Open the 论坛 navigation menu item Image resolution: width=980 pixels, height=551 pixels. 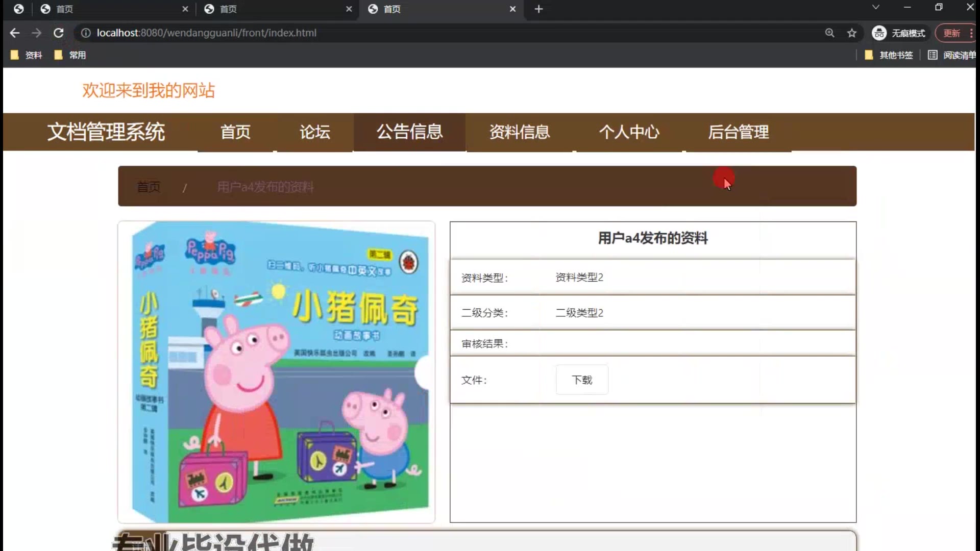click(314, 132)
